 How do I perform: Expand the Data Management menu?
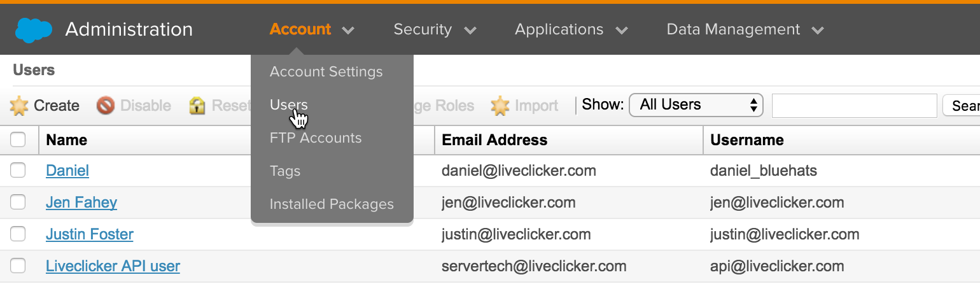(745, 30)
